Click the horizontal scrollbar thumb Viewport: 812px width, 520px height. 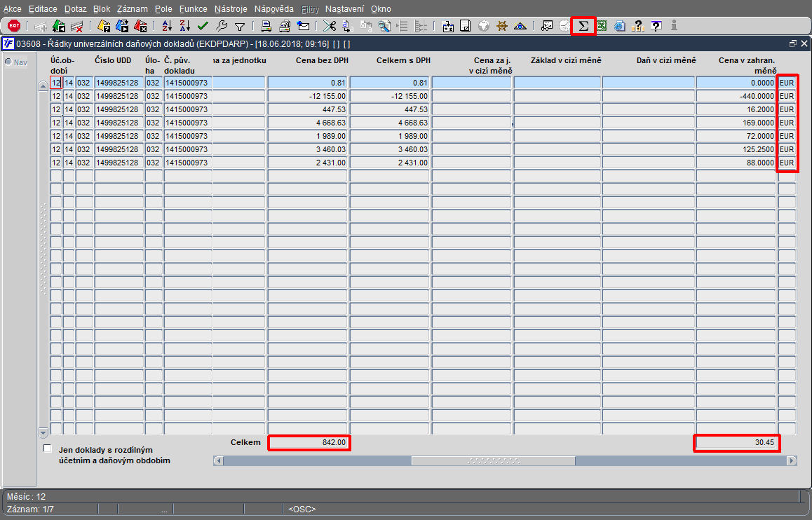coord(494,460)
